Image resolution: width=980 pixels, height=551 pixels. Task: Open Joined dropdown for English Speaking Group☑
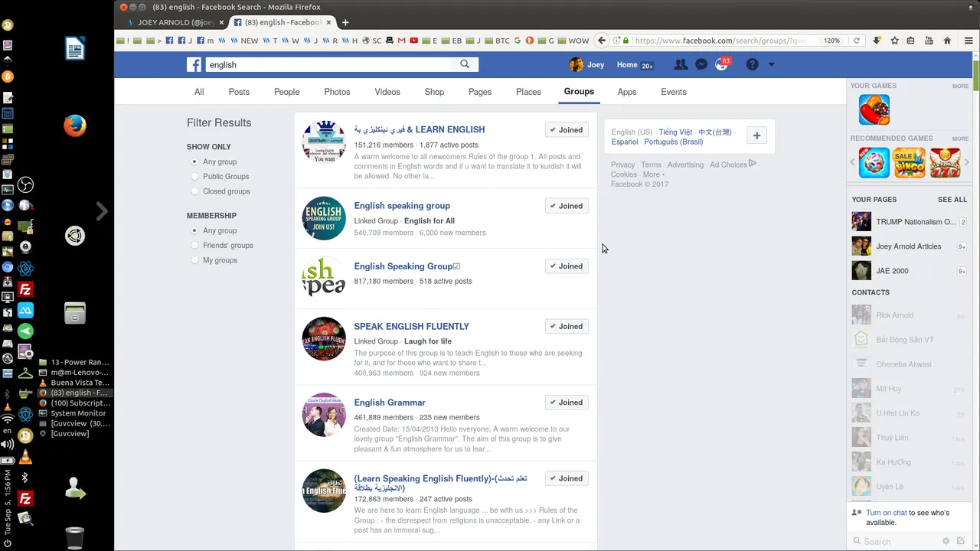tap(567, 266)
